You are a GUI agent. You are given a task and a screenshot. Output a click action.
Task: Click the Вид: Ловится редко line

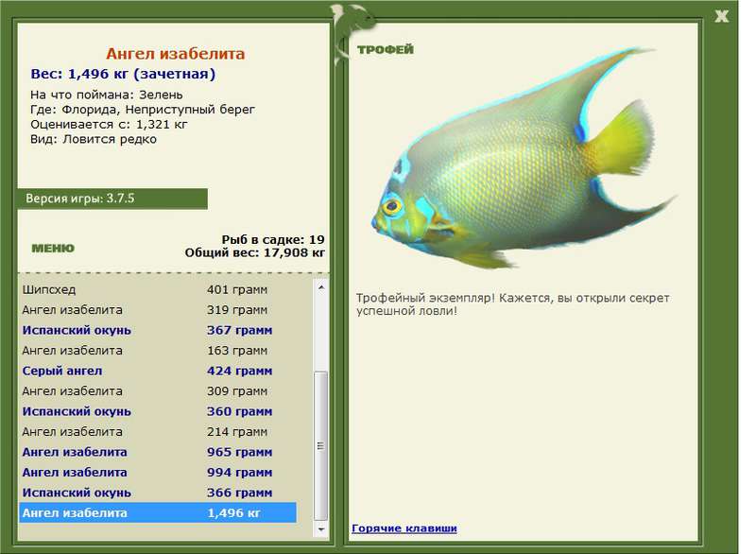click(94, 139)
